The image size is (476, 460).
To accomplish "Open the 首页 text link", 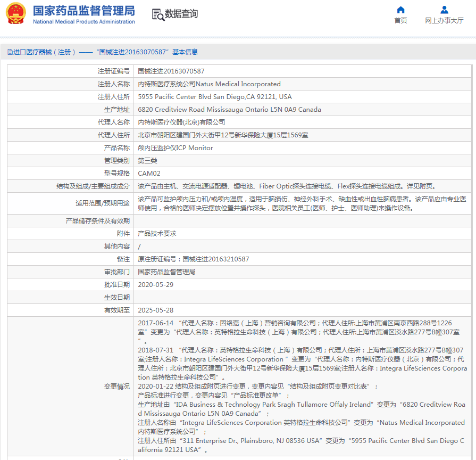I will pyautogui.click(x=400, y=21).
